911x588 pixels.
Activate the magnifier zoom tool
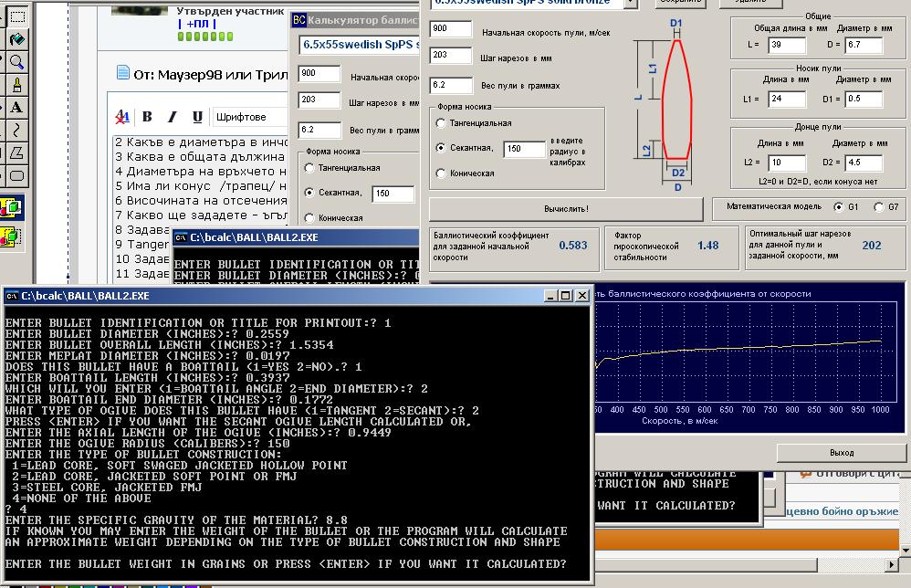(16, 62)
